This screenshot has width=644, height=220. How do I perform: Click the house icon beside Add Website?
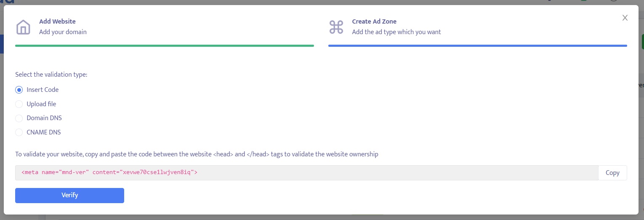coord(23,27)
